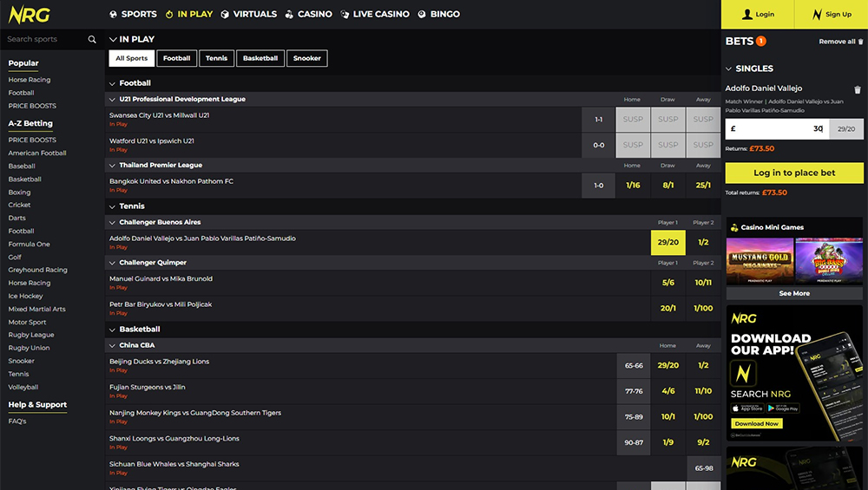Click the stake amount input field
This screenshot has height=490, width=868.
777,129
